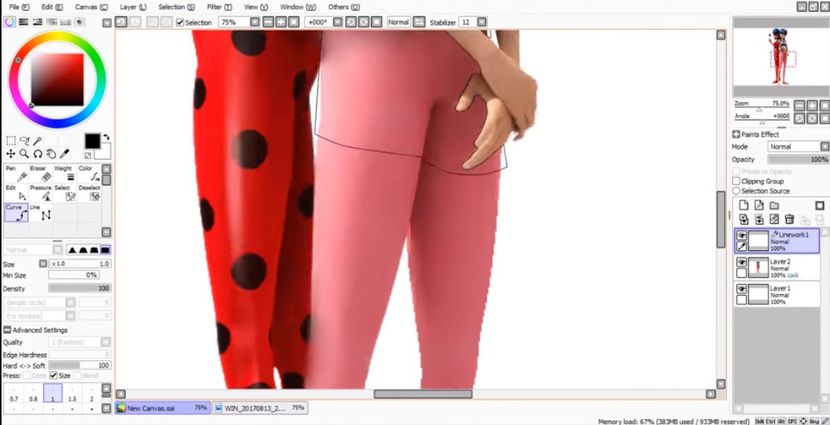
Task: Click the zoom out button in toolbar
Action: tap(268, 22)
